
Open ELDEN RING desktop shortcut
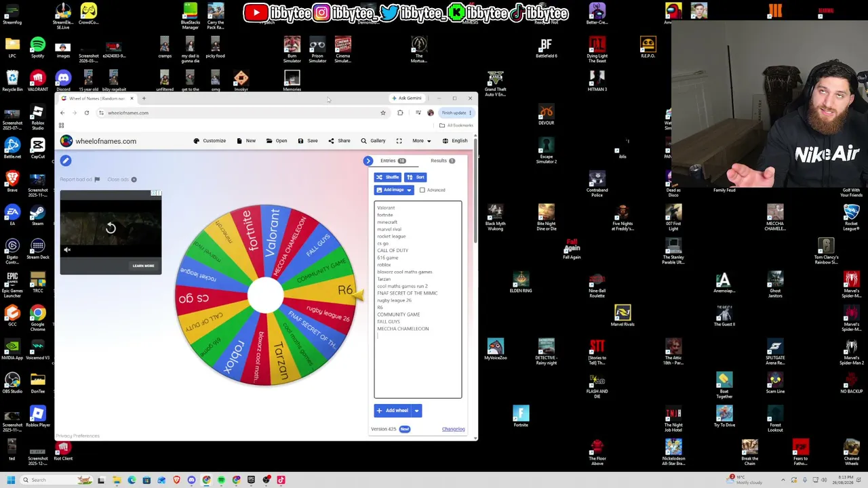(x=521, y=283)
